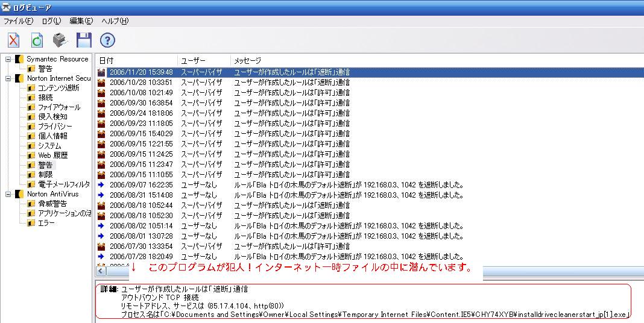Select the log entry 2006/09/24 18:18:06
This screenshot has height=323, width=644.
pyautogui.click(x=370, y=113)
